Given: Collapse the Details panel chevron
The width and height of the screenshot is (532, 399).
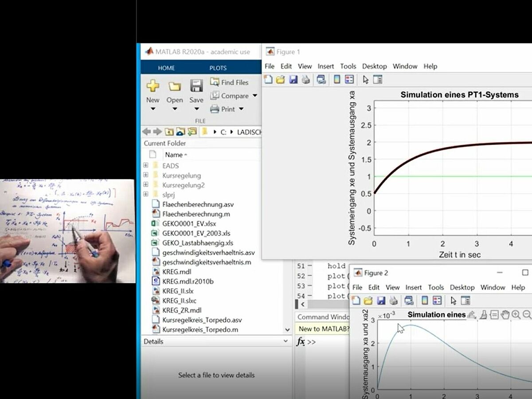Looking at the screenshot, I should tap(286, 341).
